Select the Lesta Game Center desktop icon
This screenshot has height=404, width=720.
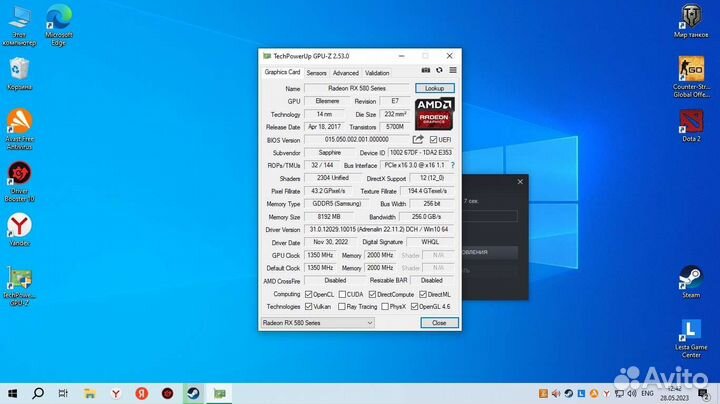(691, 339)
